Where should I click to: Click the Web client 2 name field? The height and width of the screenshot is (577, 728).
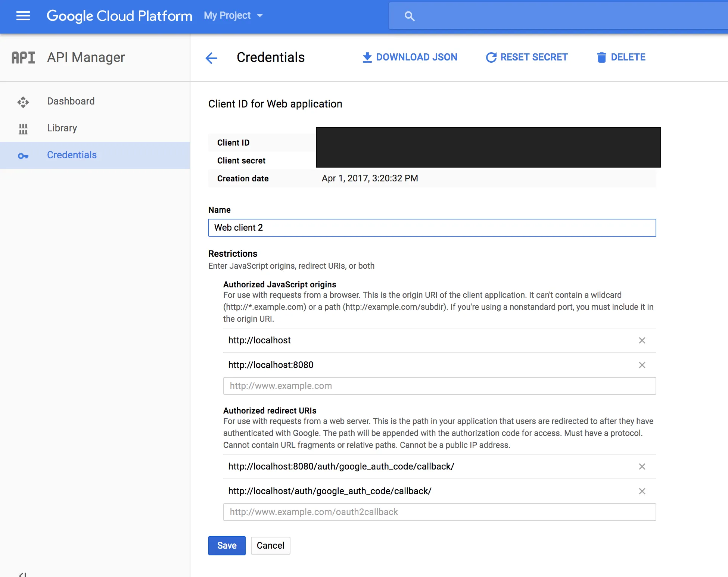tap(432, 228)
